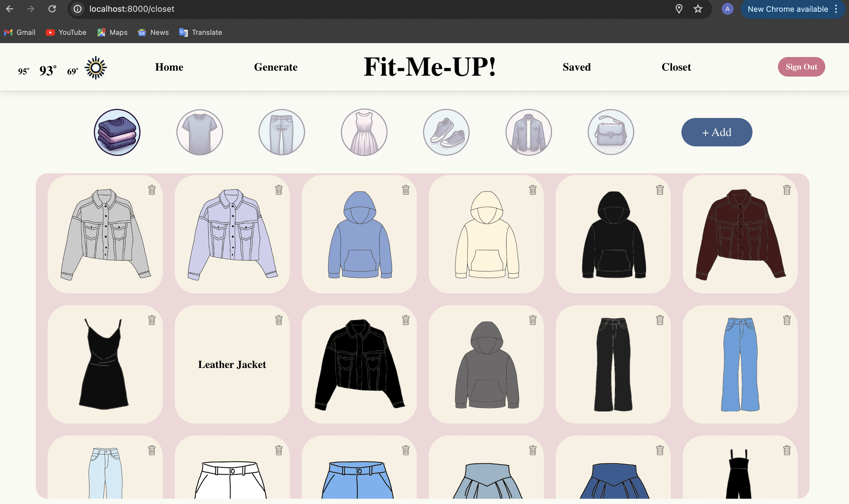This screenshot has width=849, height=504.
Task: Click the high temperature 95°
Action: tap(24, 71)
